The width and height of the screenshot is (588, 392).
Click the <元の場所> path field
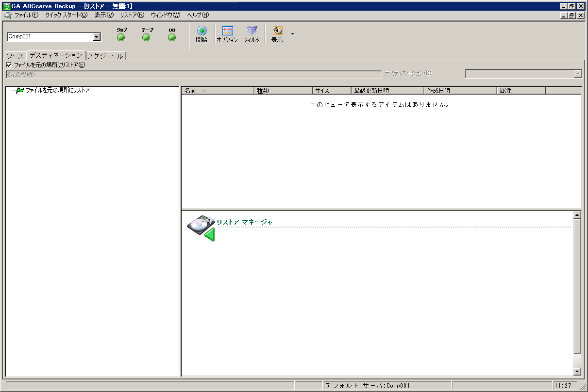193,75
